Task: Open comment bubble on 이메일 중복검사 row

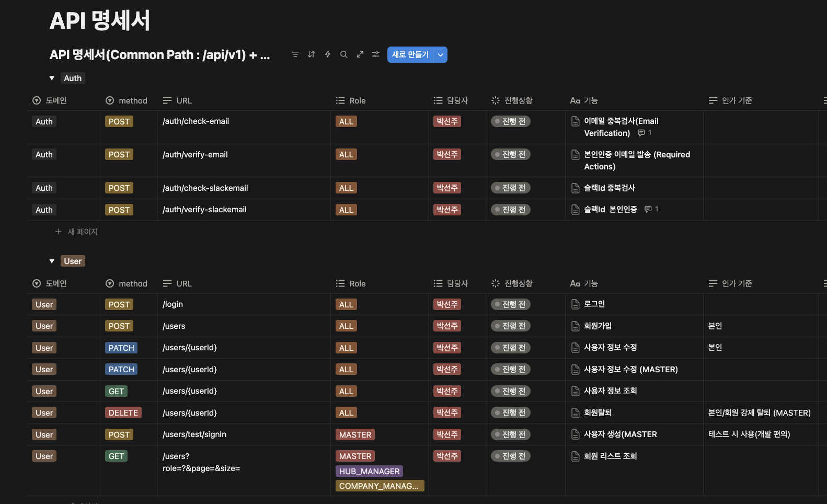Action: tap(645, 133)
